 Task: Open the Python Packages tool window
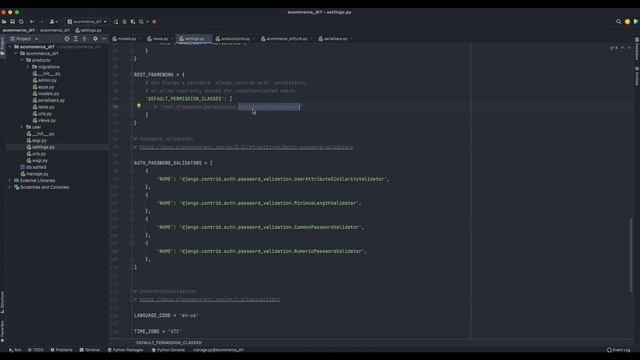coord(125,350)
